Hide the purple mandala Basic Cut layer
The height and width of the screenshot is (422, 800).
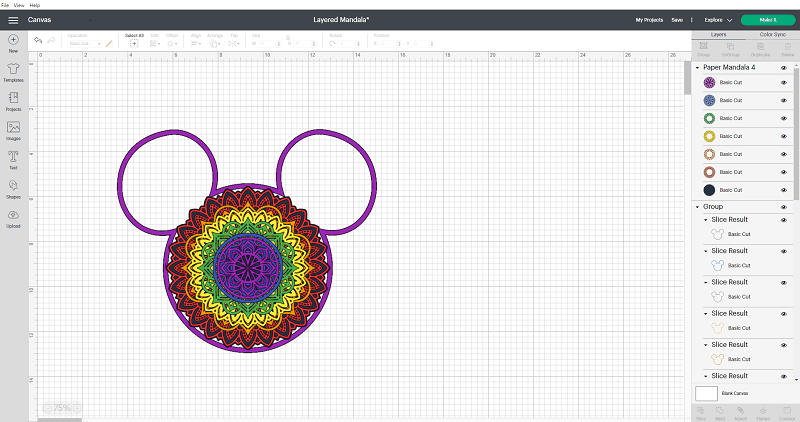coord(784,83)
